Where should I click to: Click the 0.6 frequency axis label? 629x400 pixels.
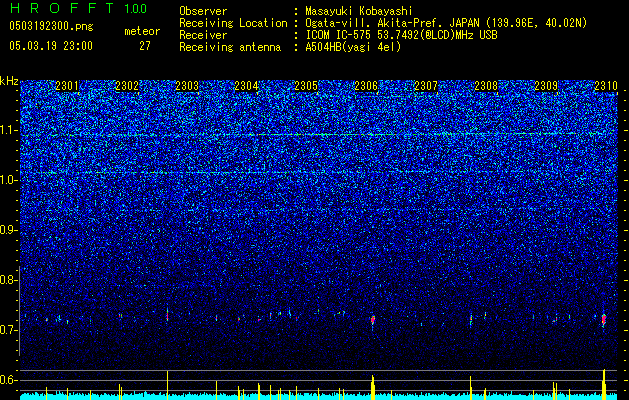9,380
